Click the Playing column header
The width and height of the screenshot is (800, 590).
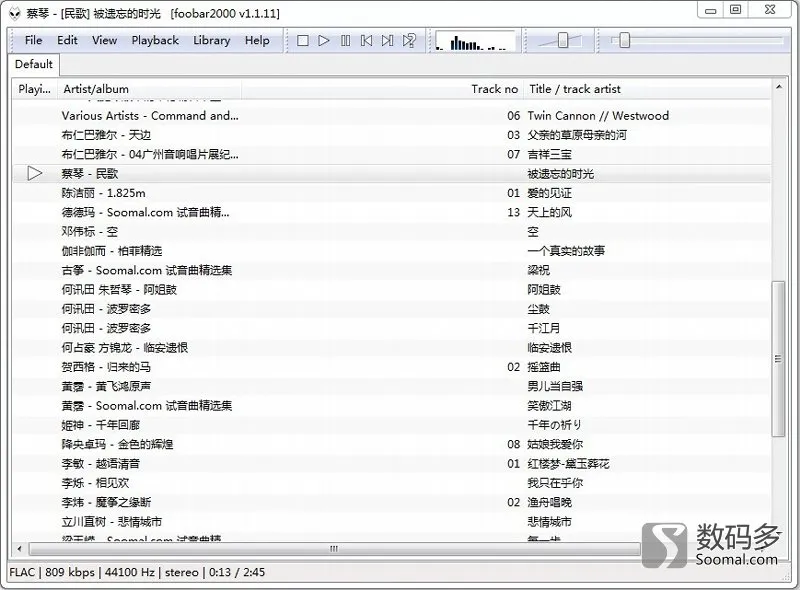[x=35, y=89]
